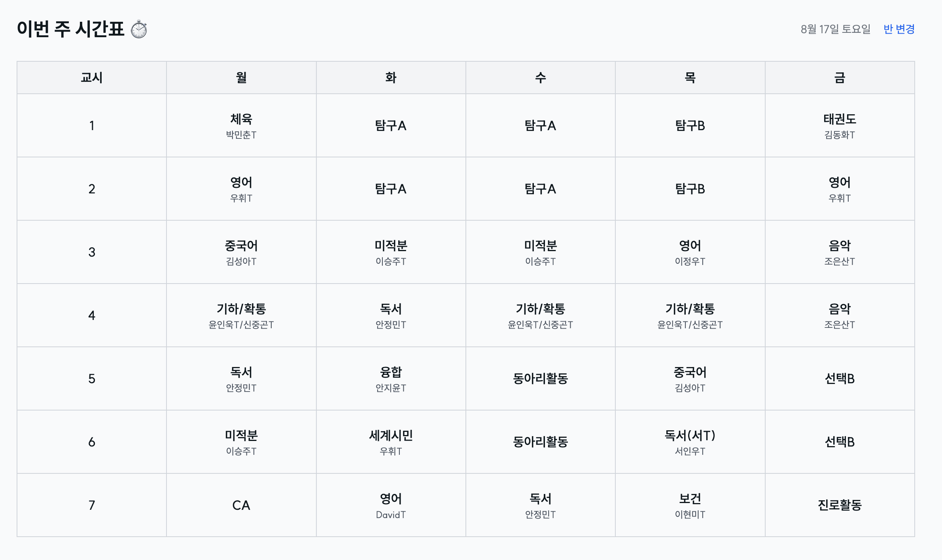Select the 보건 이현미T class cell
942x560 pixels.
[690, 505]
